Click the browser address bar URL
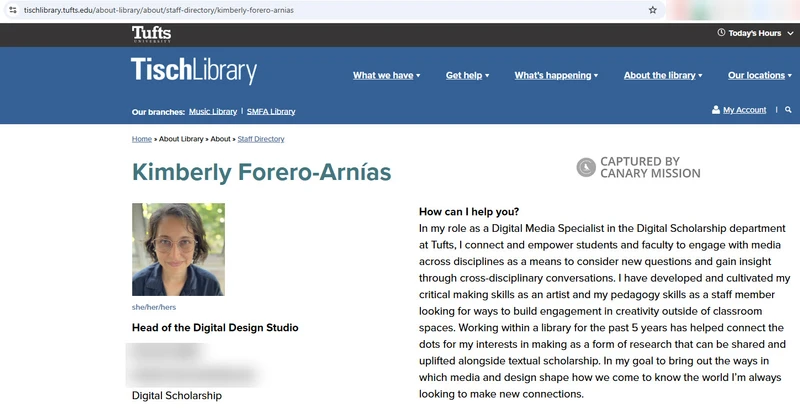800x408 pixels. 159,10
